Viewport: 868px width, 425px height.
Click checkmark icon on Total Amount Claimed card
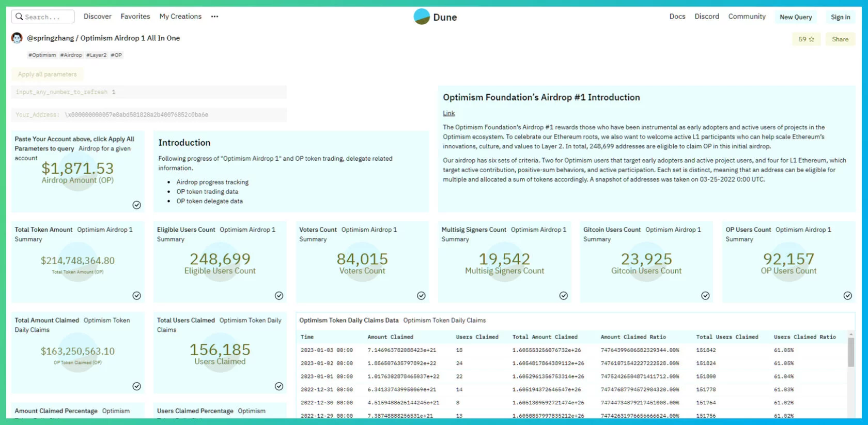[x=136, y=386]
